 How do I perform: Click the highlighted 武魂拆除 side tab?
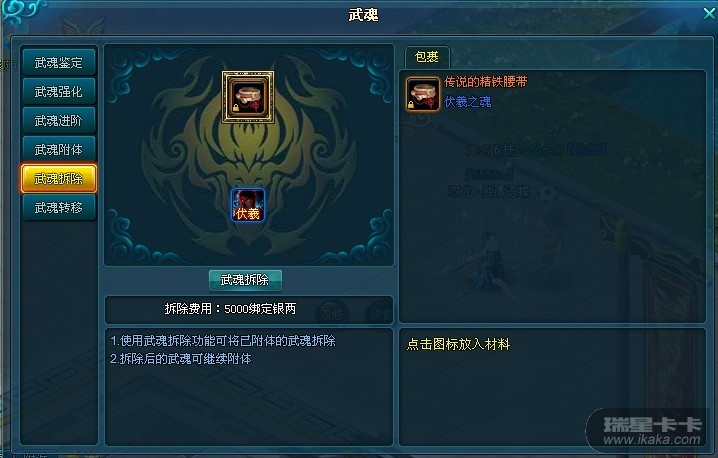59,178
